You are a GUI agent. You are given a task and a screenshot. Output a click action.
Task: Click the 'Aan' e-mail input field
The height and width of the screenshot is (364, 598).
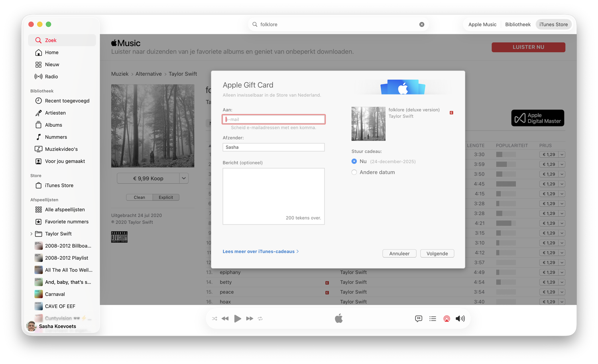(x=273, y=119)
